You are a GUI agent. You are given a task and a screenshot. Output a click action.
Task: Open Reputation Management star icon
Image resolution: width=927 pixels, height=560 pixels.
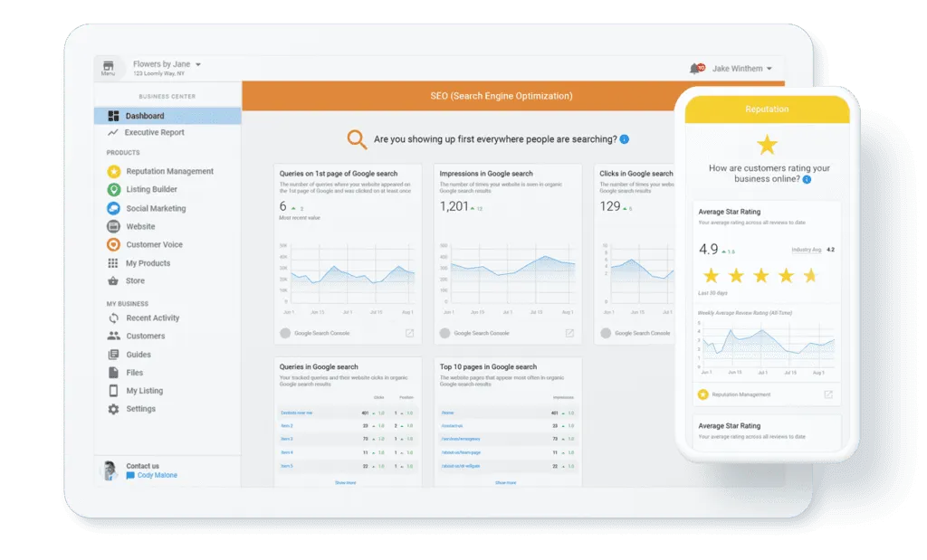(x=113, y=171)
